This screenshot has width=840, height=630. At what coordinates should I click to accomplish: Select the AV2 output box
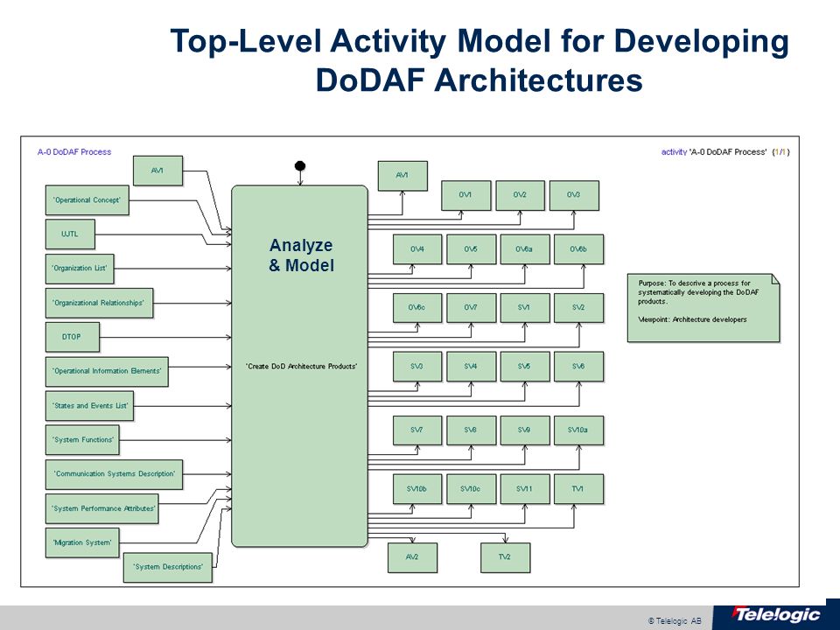[412, 557]
